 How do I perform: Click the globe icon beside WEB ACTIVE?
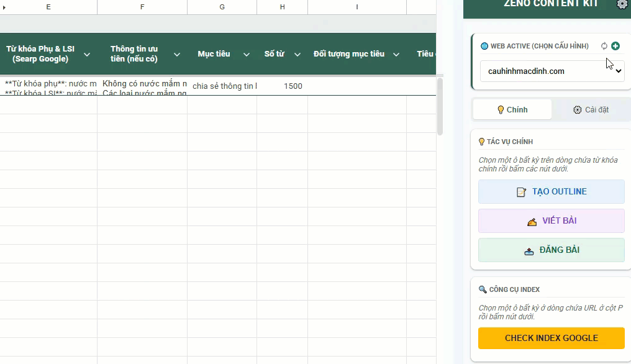(x=484, y=46)
